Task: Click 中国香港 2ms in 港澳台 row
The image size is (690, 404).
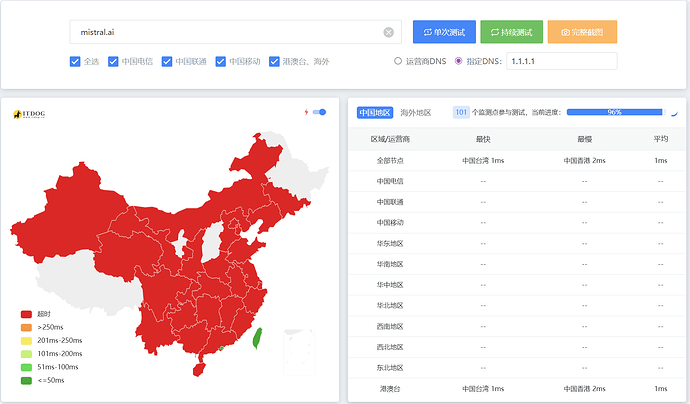Action: tap(584, 389)
